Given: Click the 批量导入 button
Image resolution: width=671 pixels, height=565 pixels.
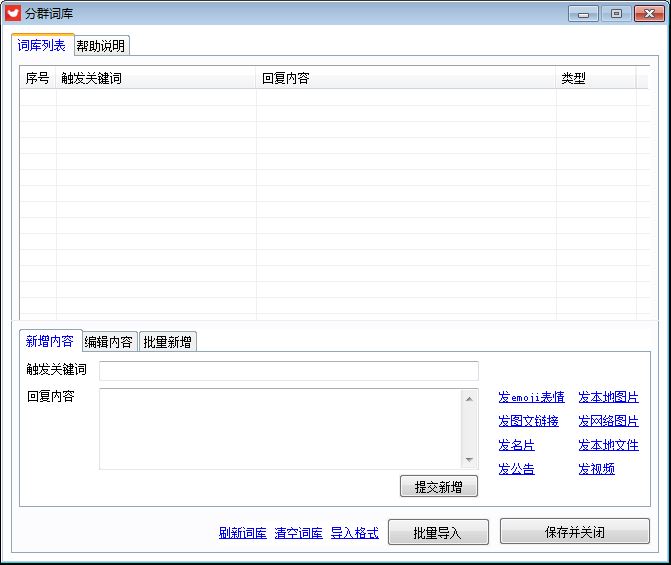Looking at the screenshot, I should [438, 532].
